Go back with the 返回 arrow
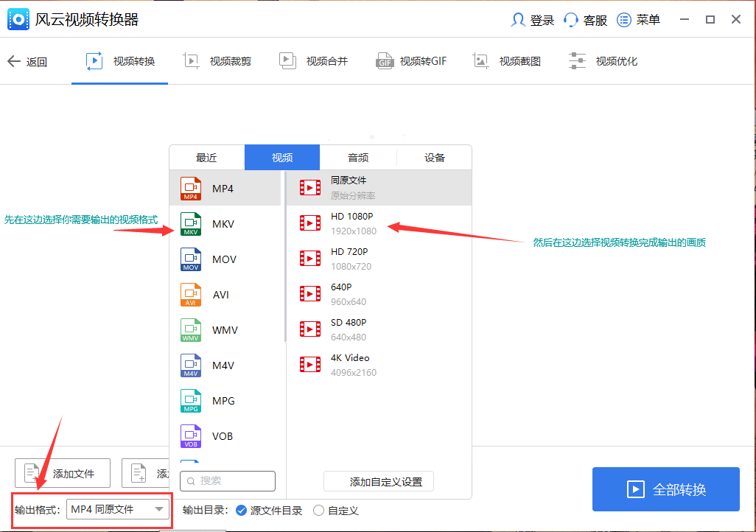756x532 pixels. tap(14, 61)
